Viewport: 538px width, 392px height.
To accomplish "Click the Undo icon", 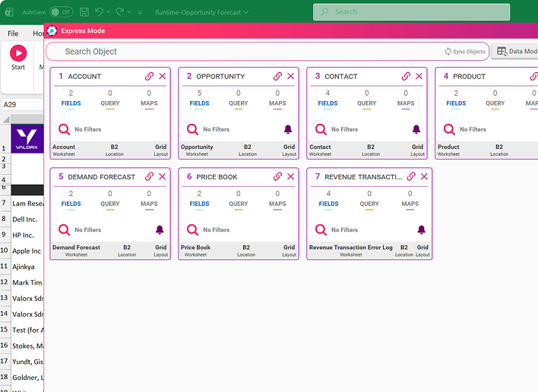I will click(99, 12).
